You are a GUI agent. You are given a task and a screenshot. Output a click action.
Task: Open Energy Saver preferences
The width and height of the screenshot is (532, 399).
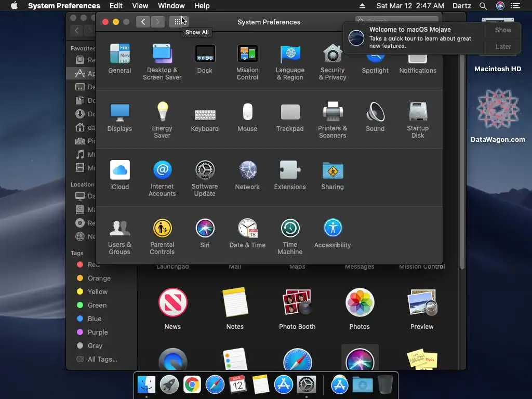coord(162,120)
